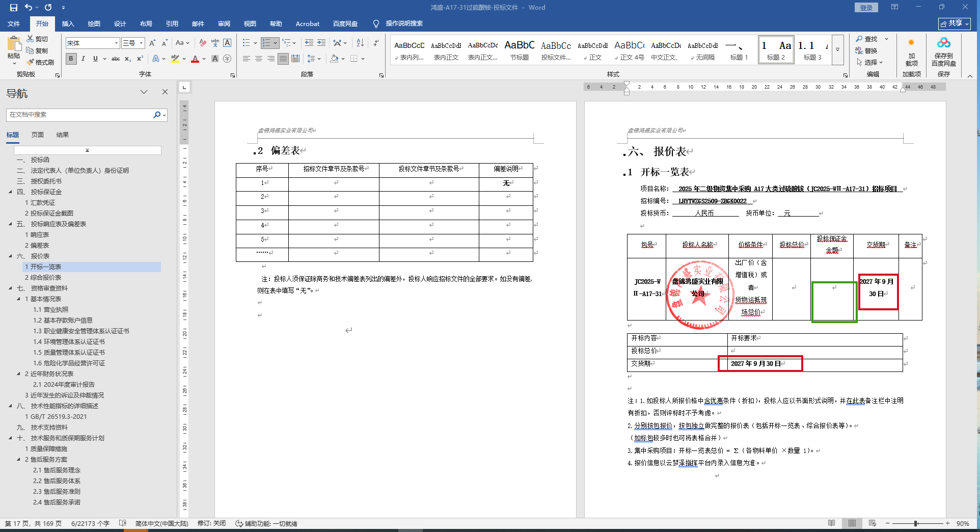Click the decrease indent icon

click(309, 43)
